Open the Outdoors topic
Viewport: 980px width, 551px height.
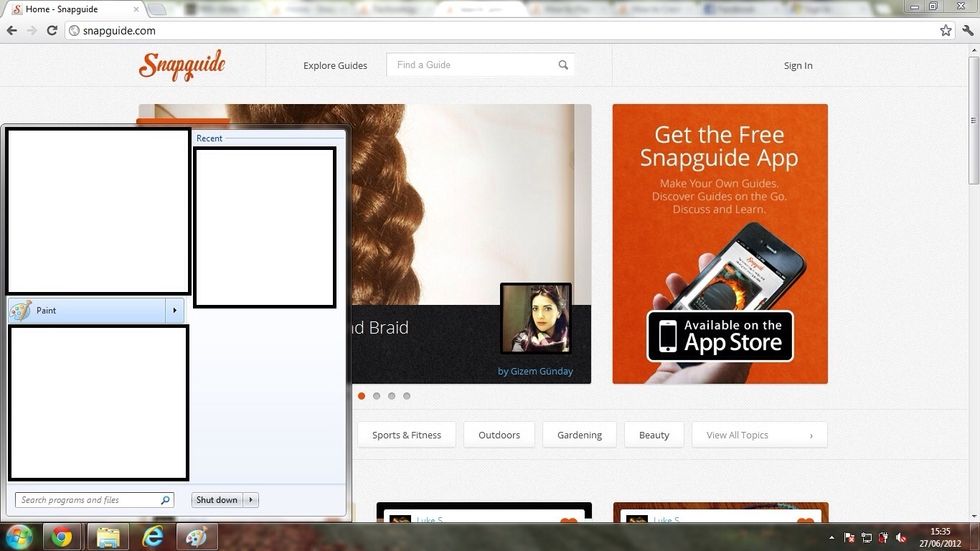coord(499,435)
